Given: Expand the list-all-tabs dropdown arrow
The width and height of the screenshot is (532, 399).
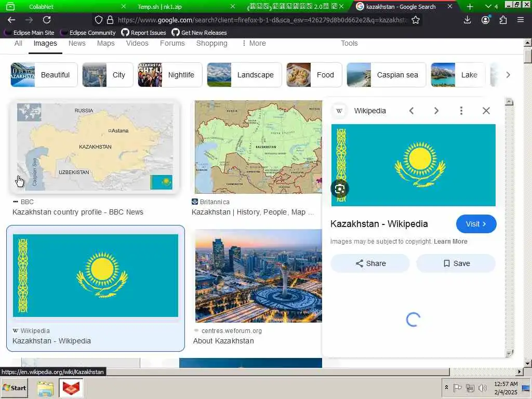Looking at the screenshot, I should (488, 6).
